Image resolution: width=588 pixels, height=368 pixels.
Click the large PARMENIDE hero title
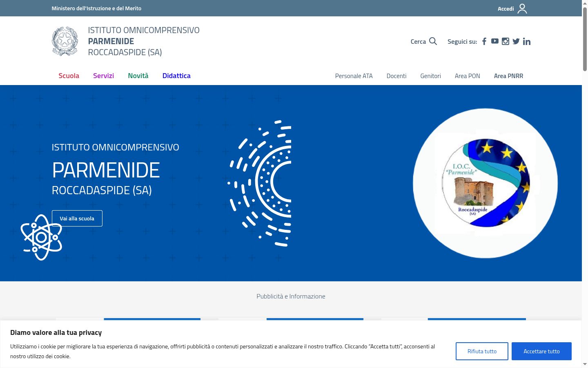pyautogui.click(x=106, y=170)
